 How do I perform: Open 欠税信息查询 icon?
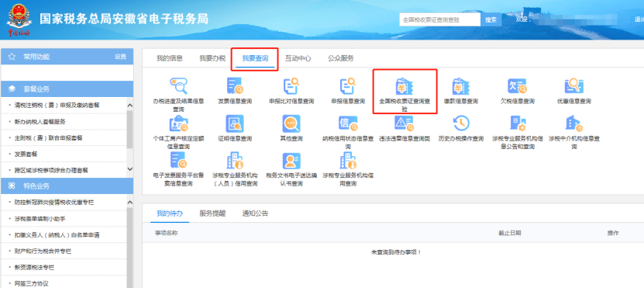[517, 85]
